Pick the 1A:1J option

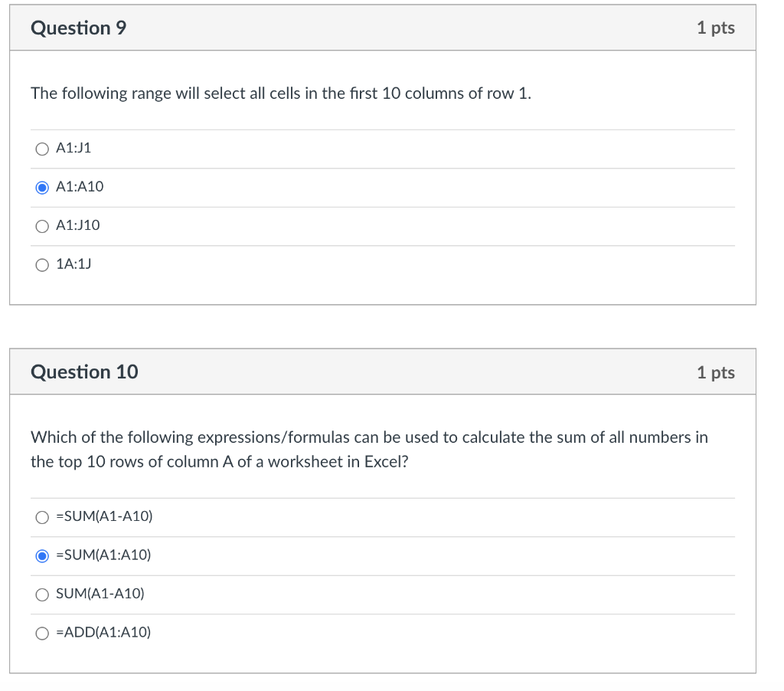42,264
